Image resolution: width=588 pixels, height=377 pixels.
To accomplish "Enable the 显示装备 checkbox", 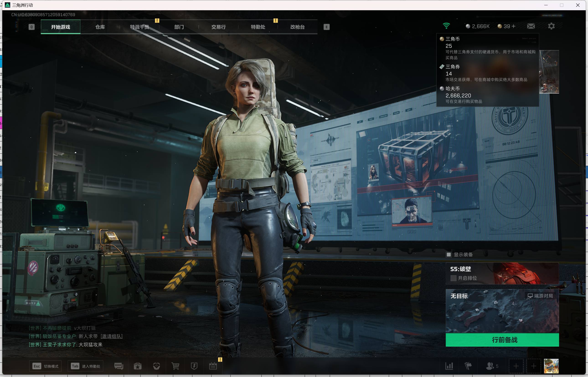I will tap(449, 255).
